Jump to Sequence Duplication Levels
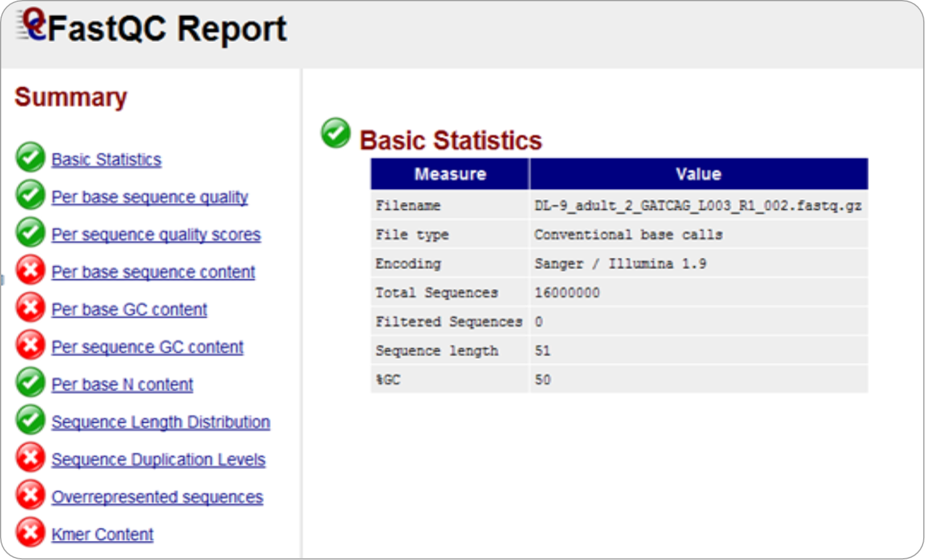This screenshot has height=560, width=925. (x=159, y=460)
